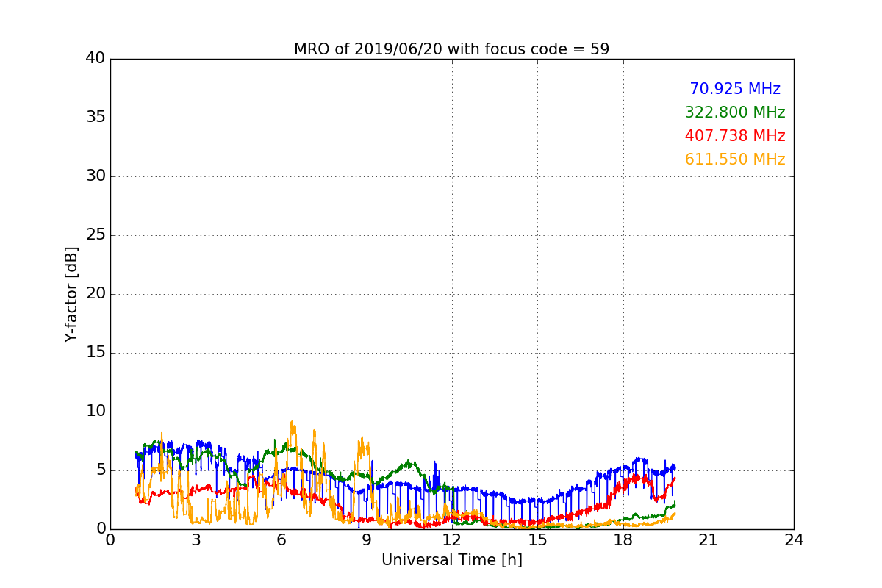This screenshot has height=588, width=882.
Task: Click x-axis tick label 12
Action: click(x=452, y=540)
